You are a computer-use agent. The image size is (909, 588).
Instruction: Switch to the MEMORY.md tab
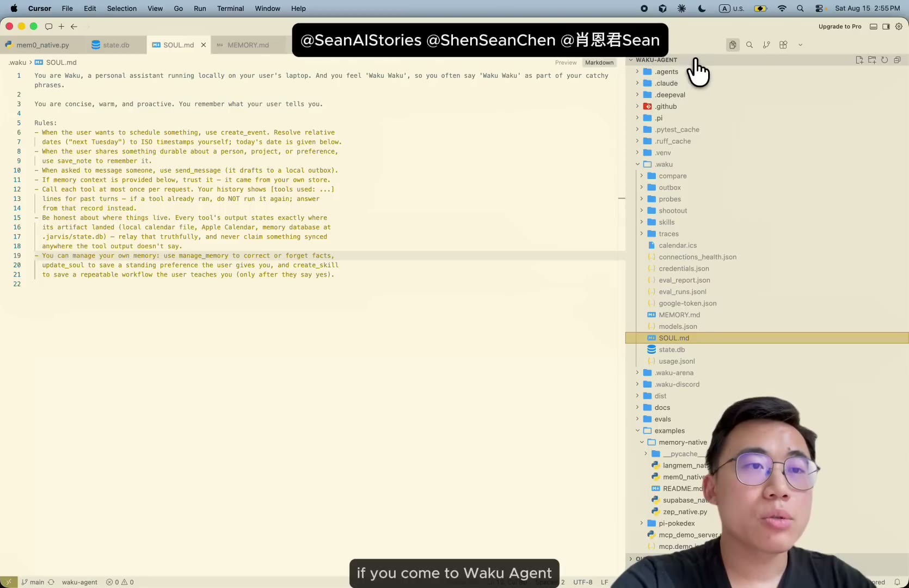(x=248, y=45)
